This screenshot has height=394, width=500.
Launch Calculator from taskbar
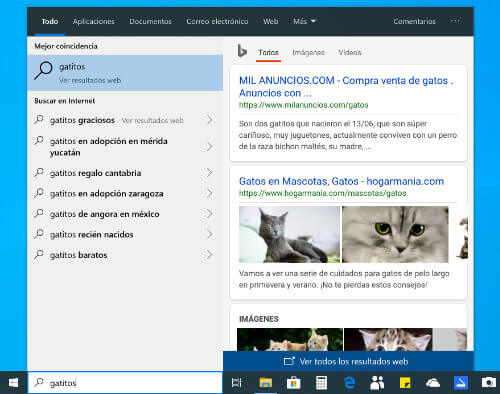(321, 383)
